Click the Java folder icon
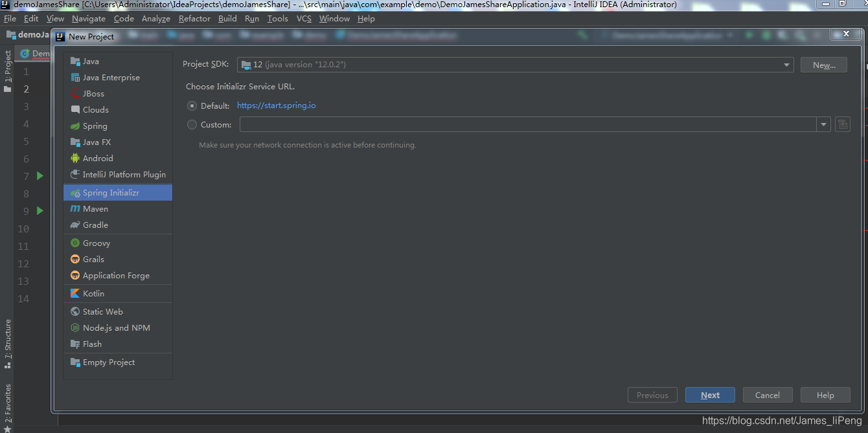868x433 pixels. [x=75, y=61]
